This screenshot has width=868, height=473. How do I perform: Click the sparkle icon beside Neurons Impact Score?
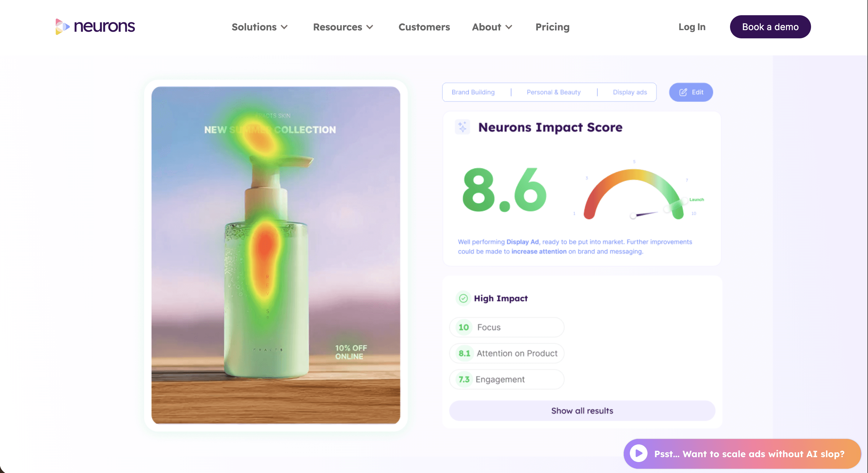(462, 127)
